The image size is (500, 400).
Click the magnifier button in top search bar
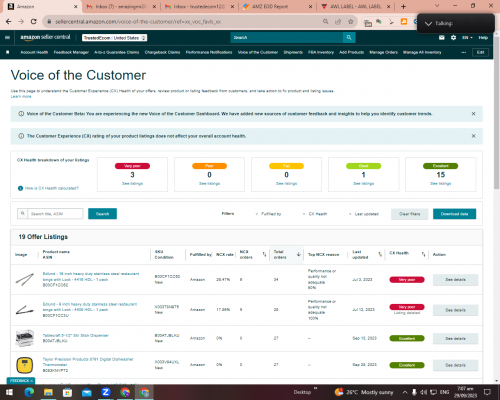(349, 38)
